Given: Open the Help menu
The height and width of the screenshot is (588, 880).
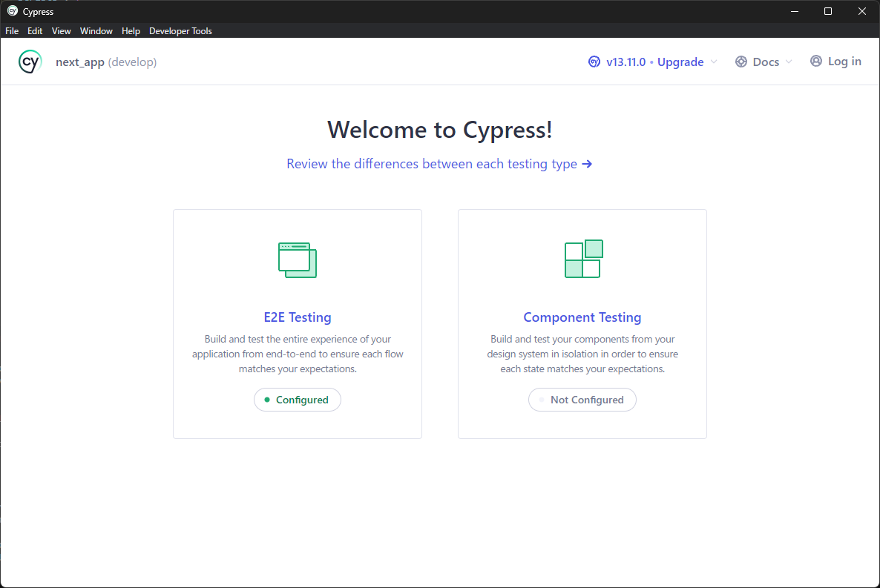Looking at the screenshot, I should coord(131,31).
